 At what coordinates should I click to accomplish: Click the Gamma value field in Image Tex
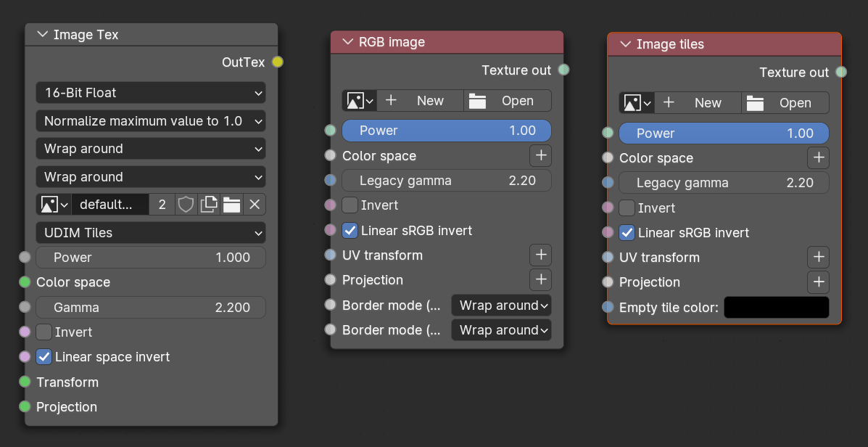coord(151,308)
